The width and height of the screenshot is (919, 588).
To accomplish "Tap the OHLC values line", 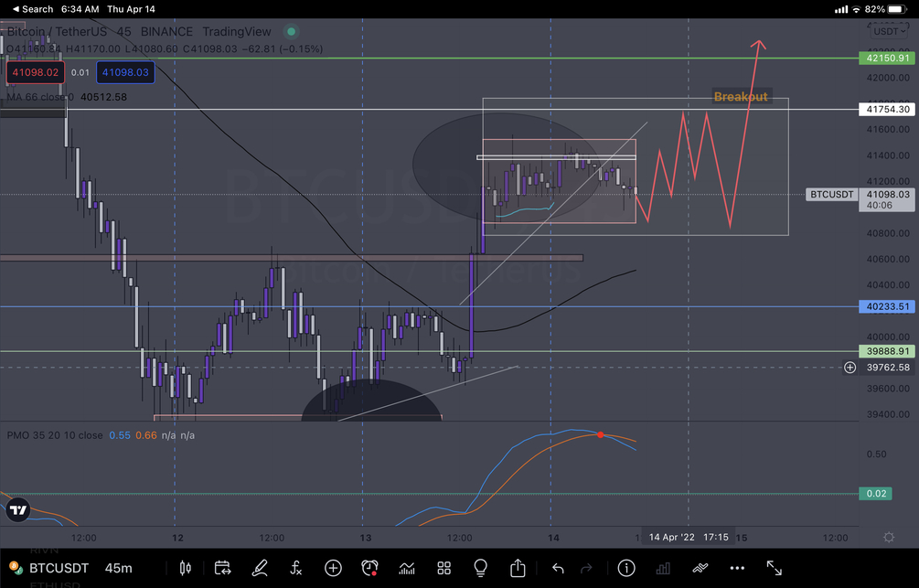I will coord(165,49).
